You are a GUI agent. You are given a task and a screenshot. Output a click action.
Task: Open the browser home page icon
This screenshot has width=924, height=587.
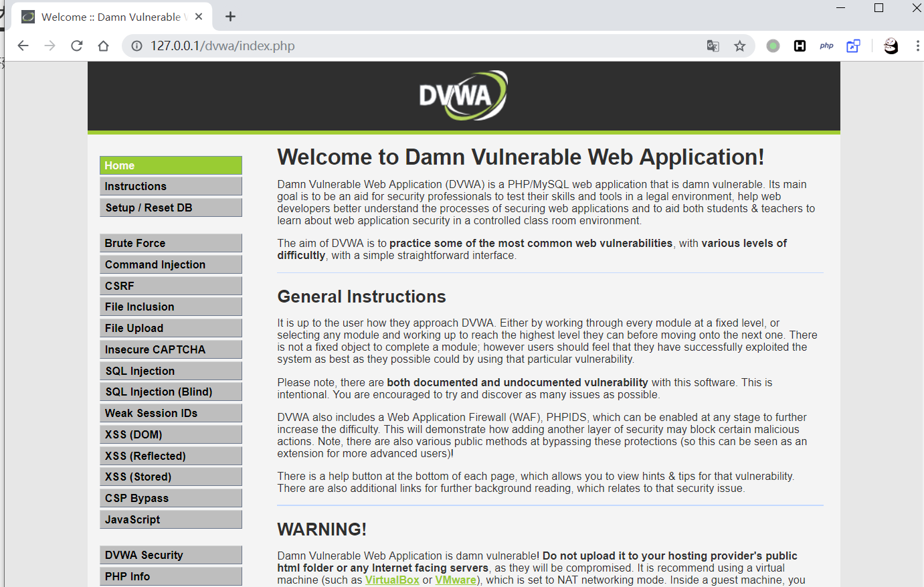click(x=103, y=46)
